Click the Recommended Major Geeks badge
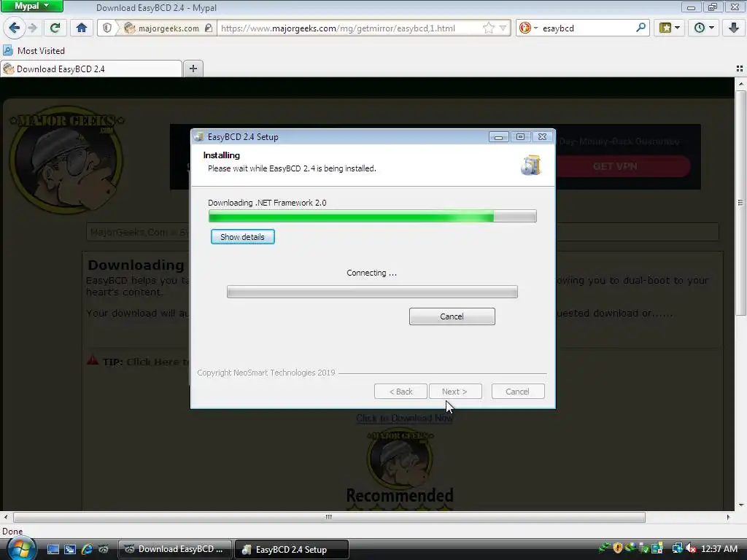 (399, 470)
